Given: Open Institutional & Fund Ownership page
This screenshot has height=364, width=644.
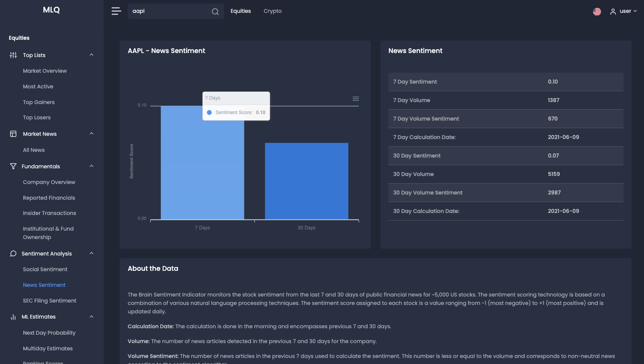Looking at the screenshot, I should click(48, 233).
